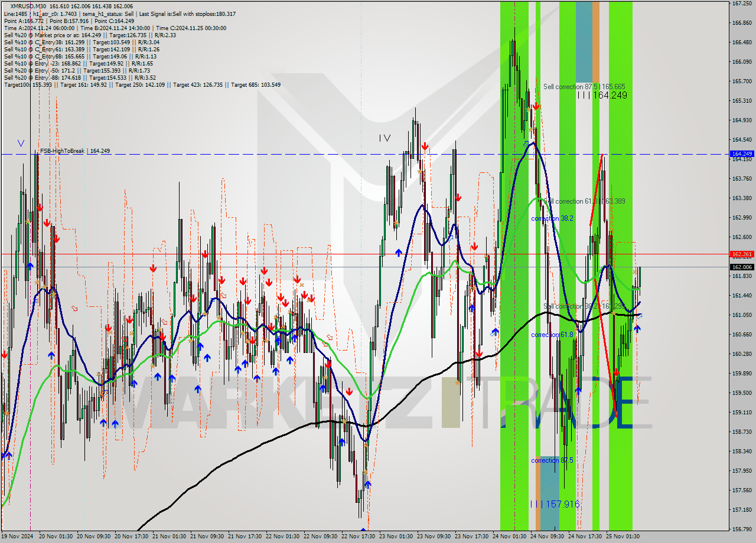Click the 160.280 price scale value

pyautogui.click(x=742, y=354)
